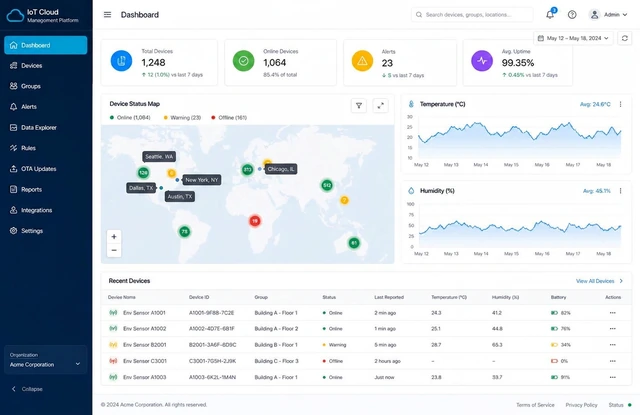Collapse the sidebar
Viewport: 640px width, 415px height.
pyautogui.click(x=27, y=389)
